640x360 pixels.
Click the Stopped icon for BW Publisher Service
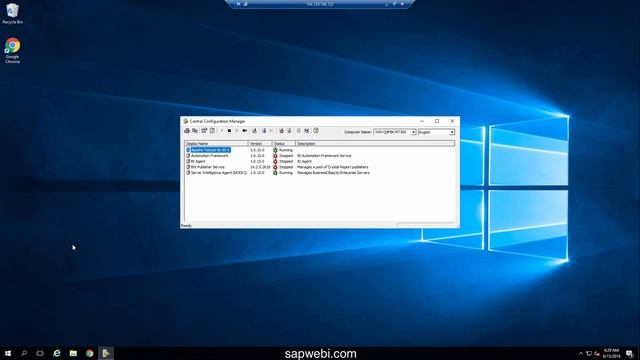(x=275, y=167)
